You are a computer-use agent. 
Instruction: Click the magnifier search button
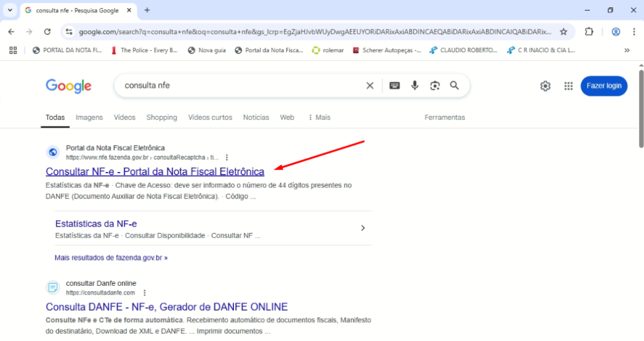tap(454, 85)
